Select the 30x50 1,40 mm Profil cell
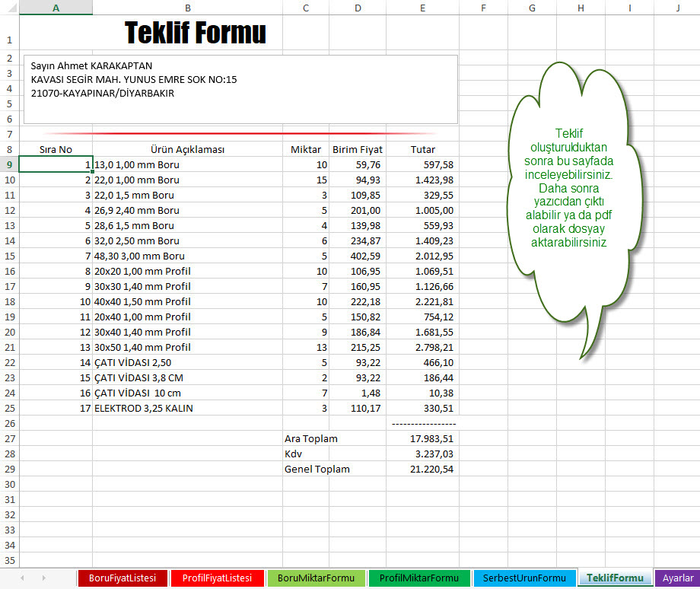 point(187,347)
